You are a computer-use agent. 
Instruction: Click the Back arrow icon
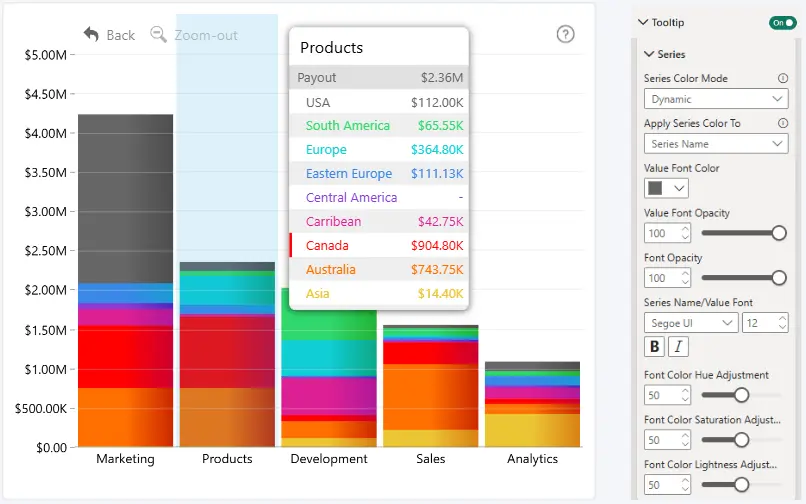[91, 34]
